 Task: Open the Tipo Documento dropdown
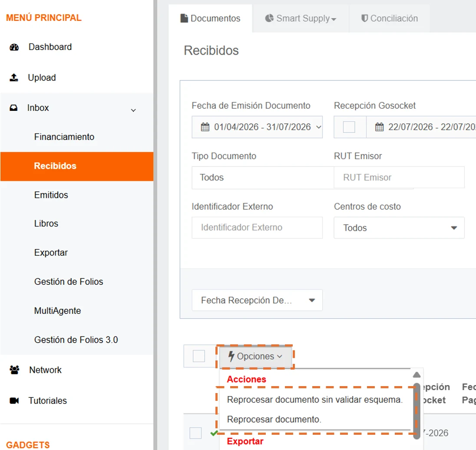(263, 177)
